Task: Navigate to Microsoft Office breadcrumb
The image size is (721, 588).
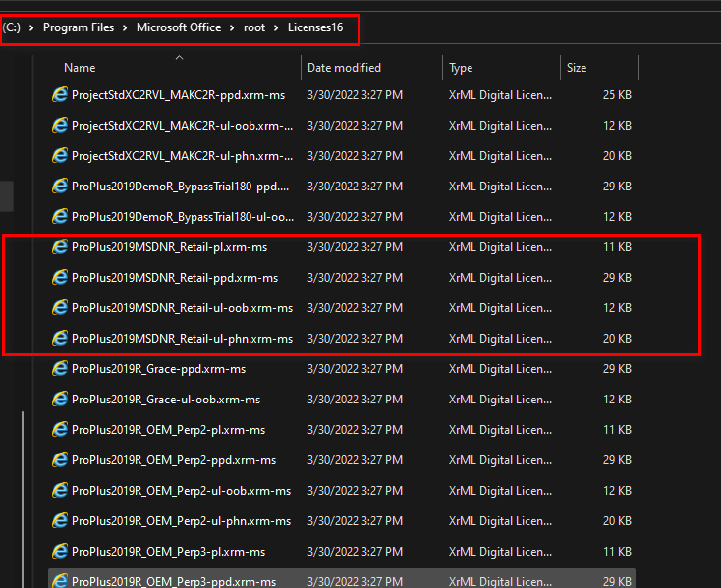Action: 179,27
